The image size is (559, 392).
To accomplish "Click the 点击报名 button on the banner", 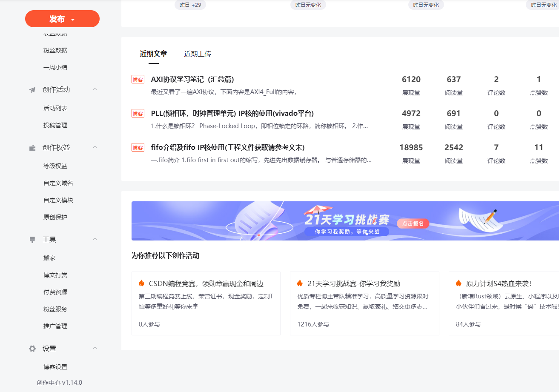I will point(412,223).
